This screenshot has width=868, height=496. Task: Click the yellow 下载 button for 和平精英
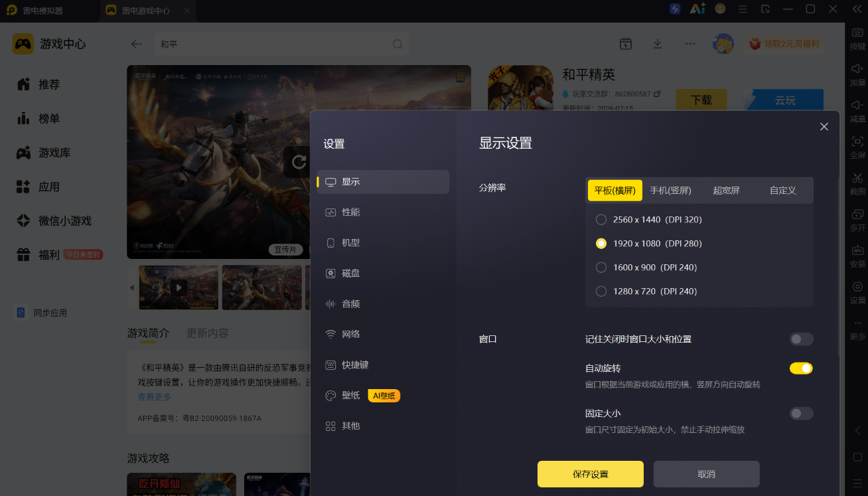pyautogui.click(x=701, y=100)
